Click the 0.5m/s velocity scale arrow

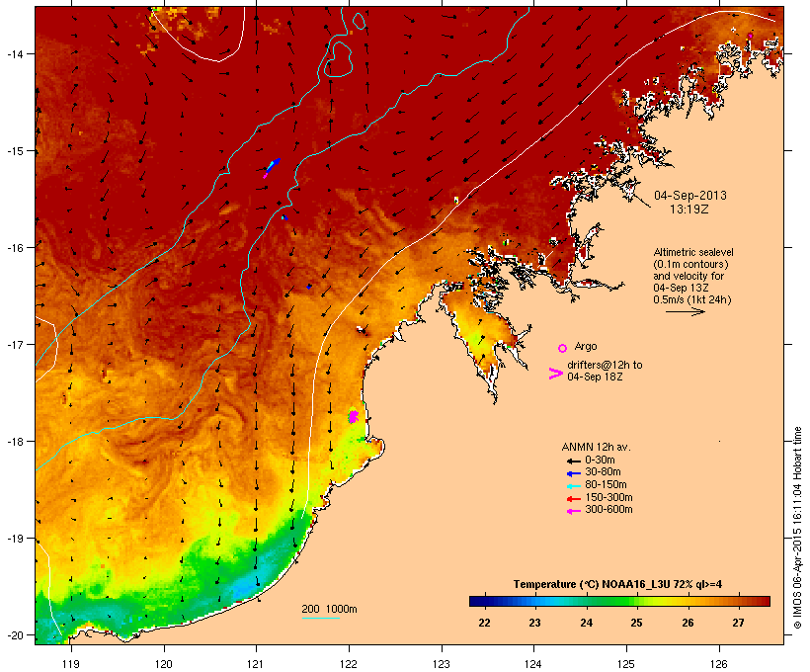click(685, 311)
